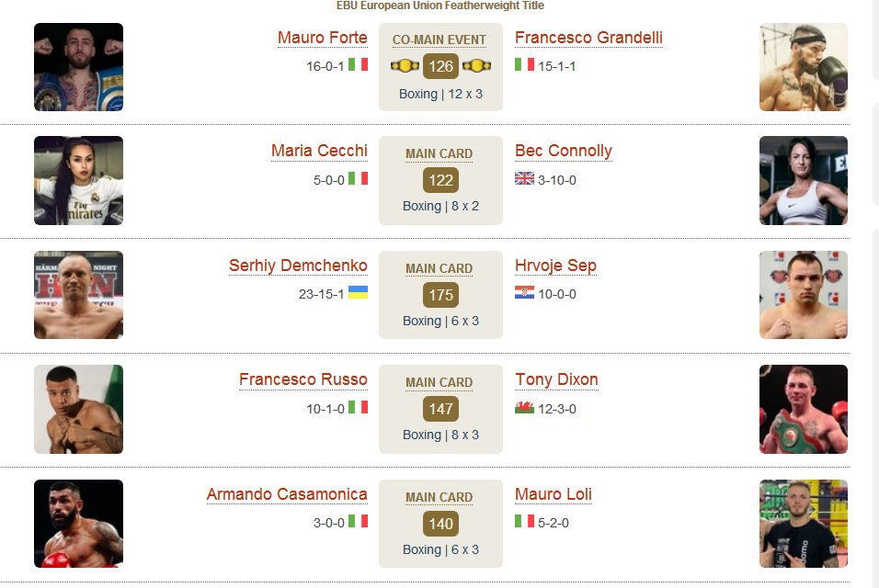Open Hrvoje Sep's photo thumbnail
879x588 pixels.
coord(804,295)
